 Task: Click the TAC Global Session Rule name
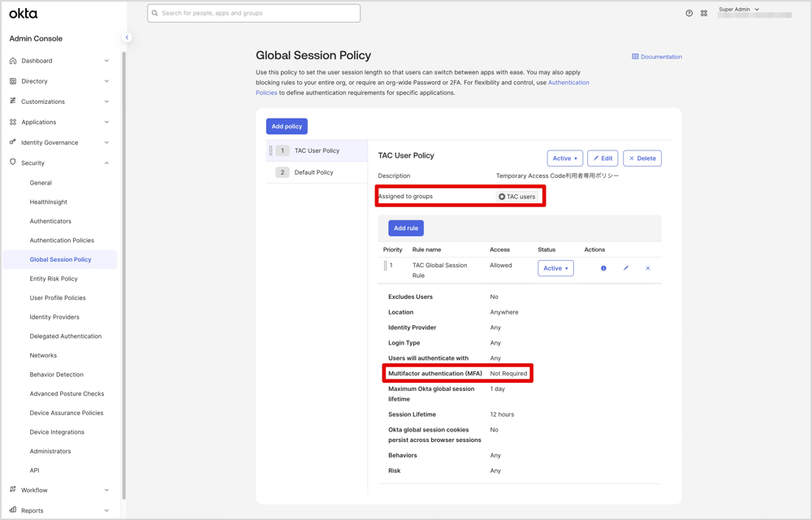point(439,271)
